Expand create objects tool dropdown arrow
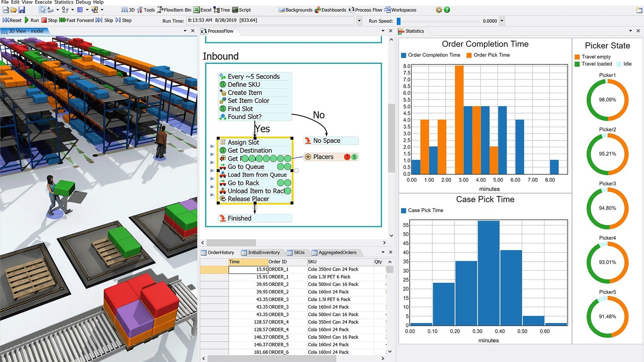 coord(87,10)
